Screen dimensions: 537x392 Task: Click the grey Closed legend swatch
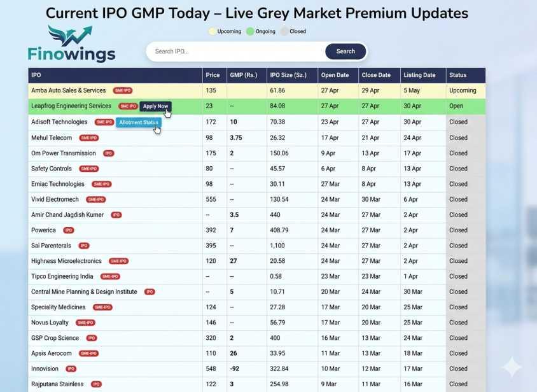(284, 31)
